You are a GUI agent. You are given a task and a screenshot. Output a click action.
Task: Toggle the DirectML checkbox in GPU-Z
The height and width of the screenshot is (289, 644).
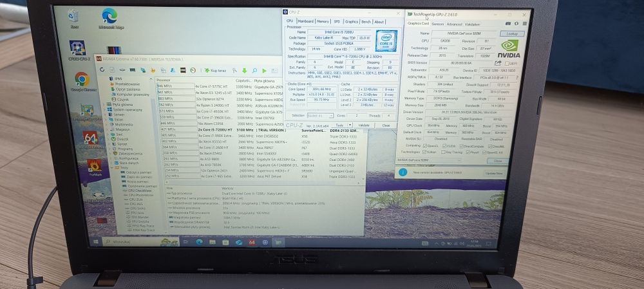click(x=489, y=146)
